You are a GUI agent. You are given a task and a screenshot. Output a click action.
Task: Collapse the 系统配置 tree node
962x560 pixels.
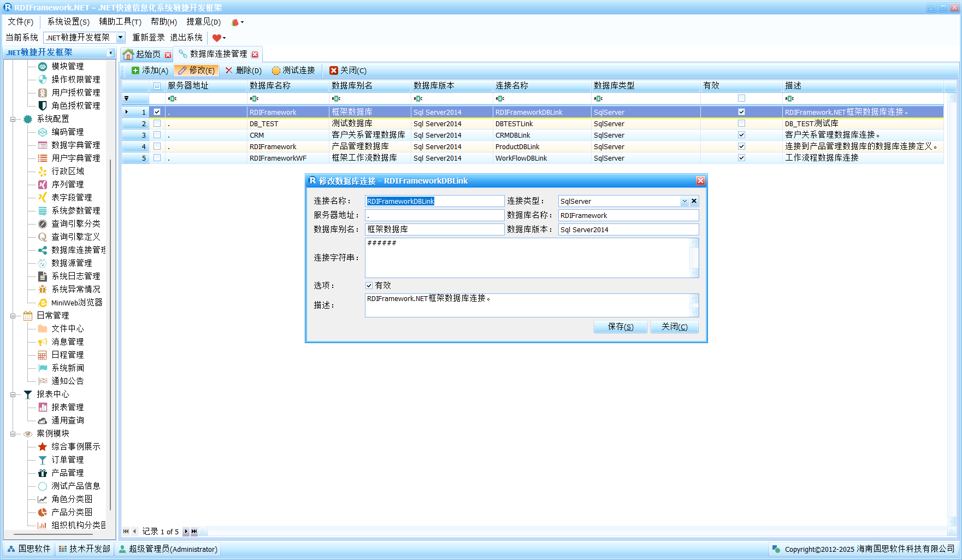point(13,119)
